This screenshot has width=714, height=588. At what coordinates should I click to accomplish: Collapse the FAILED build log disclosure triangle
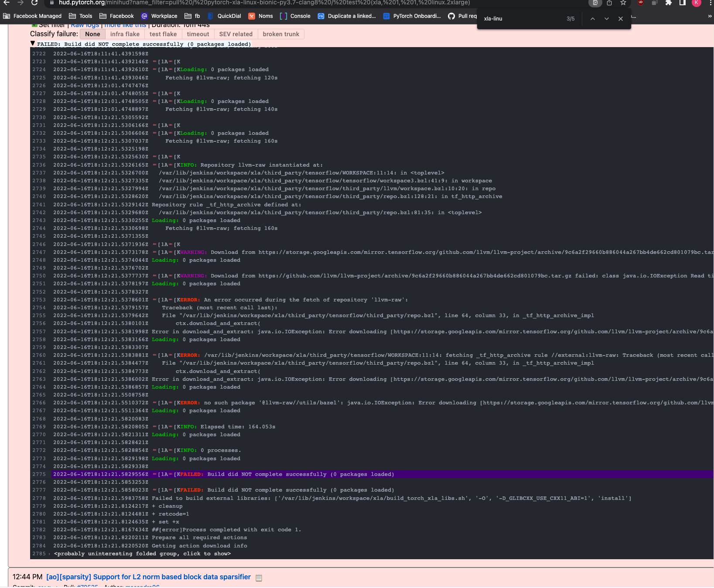click(x=33, y=44)
